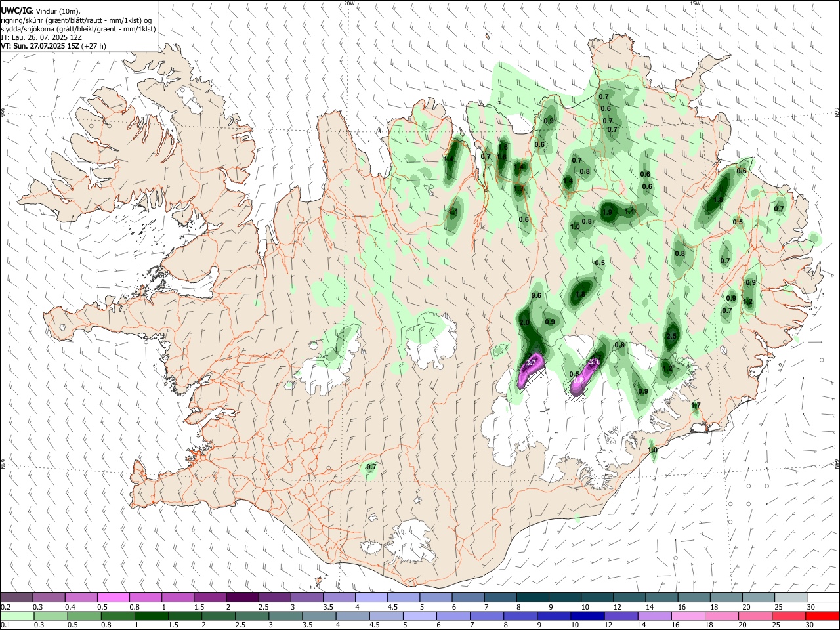Select the bright red bottom-row swatch after the 30 label

[824, 616]
